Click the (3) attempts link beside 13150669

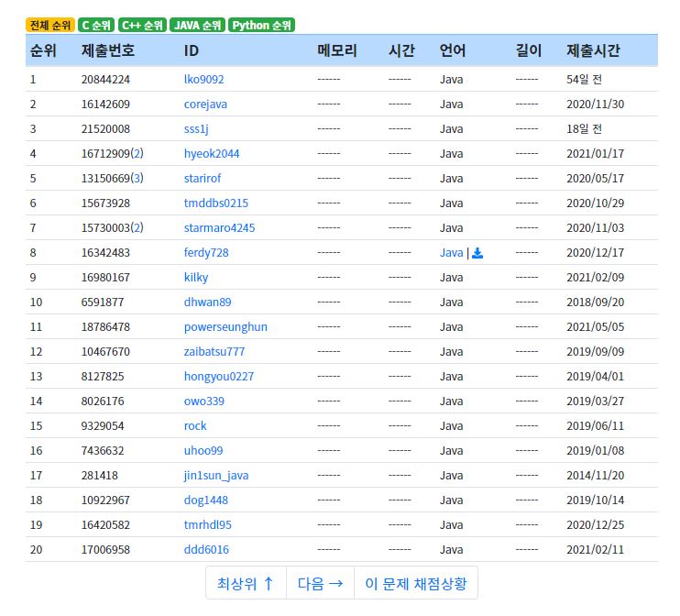pos(137,179)
